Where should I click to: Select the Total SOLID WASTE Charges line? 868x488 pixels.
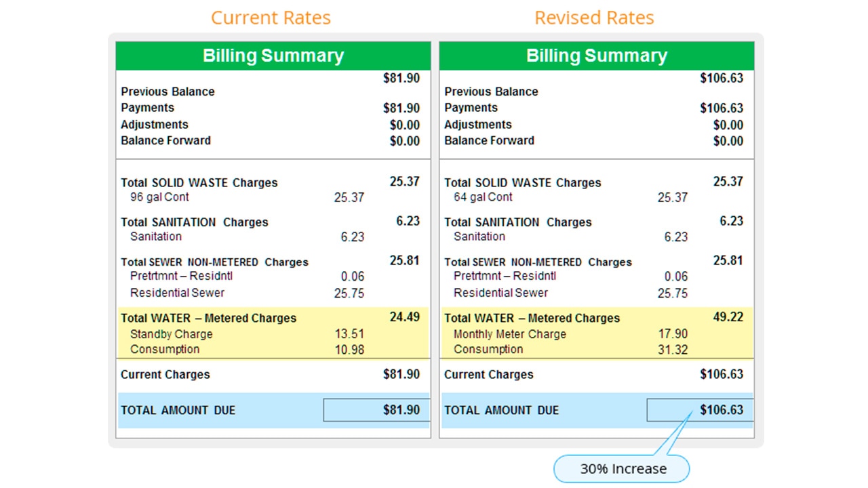click(x=199, y=182)
